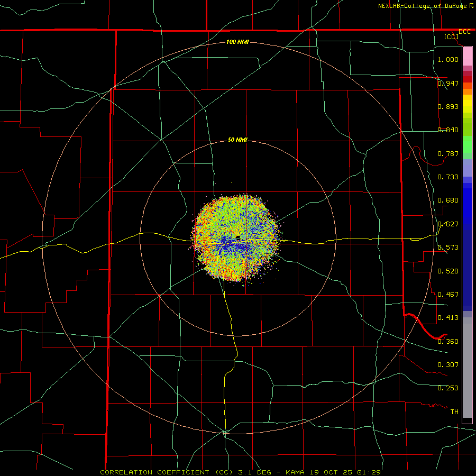Click the red segment of the color bar
The image size is (476, 476).
pos(467,79)
